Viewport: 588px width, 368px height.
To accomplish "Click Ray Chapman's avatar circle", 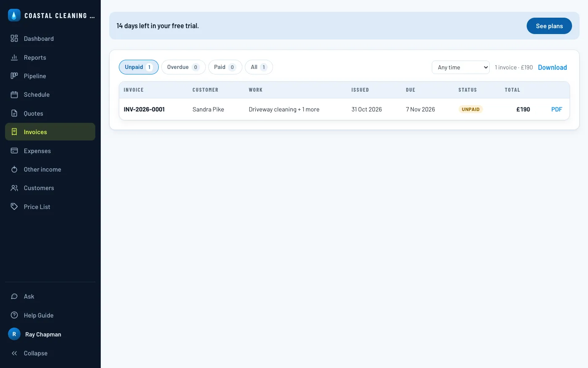I will click(x=14, y=334).
